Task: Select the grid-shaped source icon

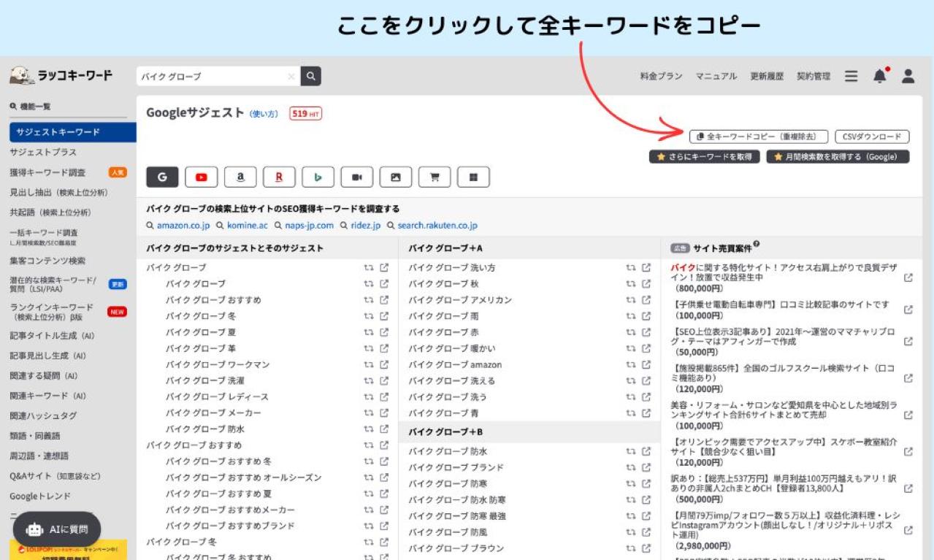Action: 473,177
